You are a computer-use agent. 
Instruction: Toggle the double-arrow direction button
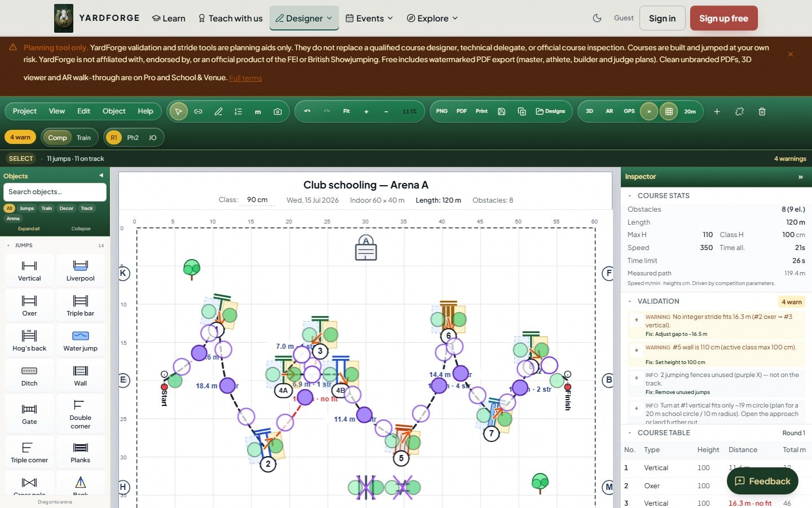point(648,111)
